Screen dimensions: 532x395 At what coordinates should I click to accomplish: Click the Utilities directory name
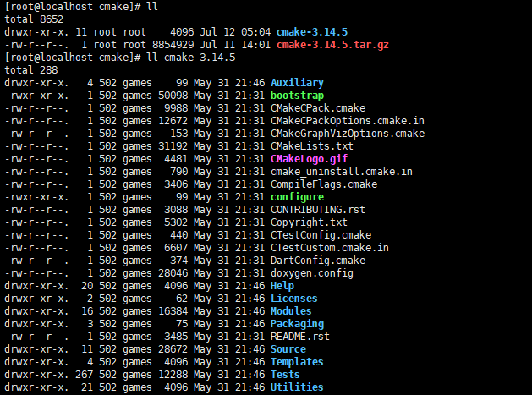coord(297,387)
